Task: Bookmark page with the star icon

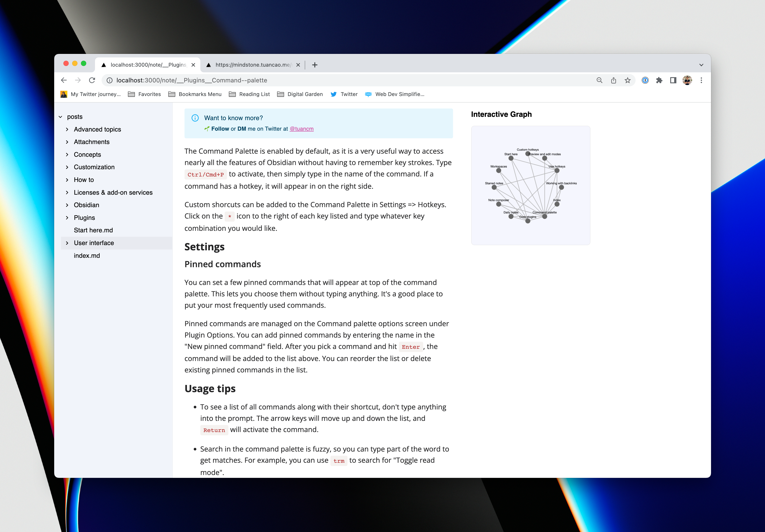Action: click(x=627, y=80)
